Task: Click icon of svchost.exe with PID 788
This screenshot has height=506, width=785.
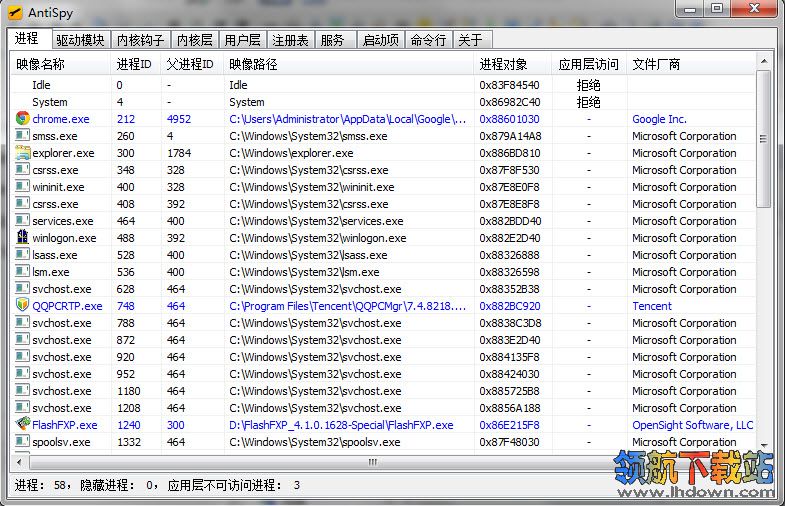Action: 23,322
